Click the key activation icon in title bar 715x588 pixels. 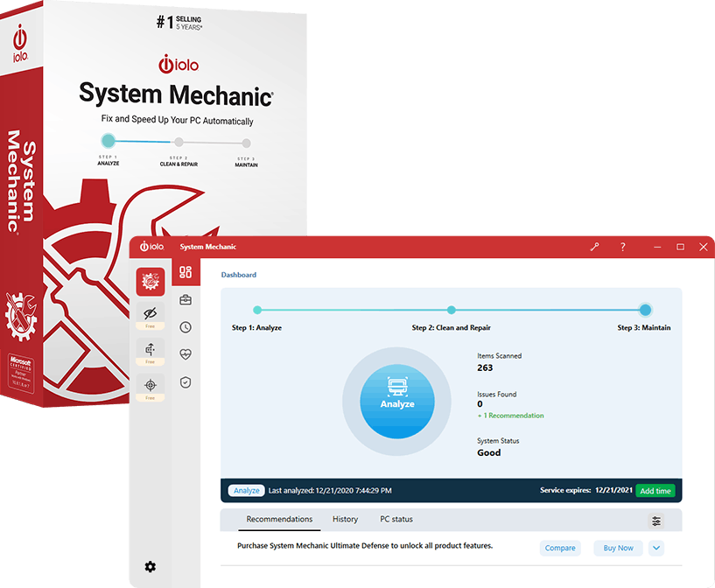coord(594,247)
